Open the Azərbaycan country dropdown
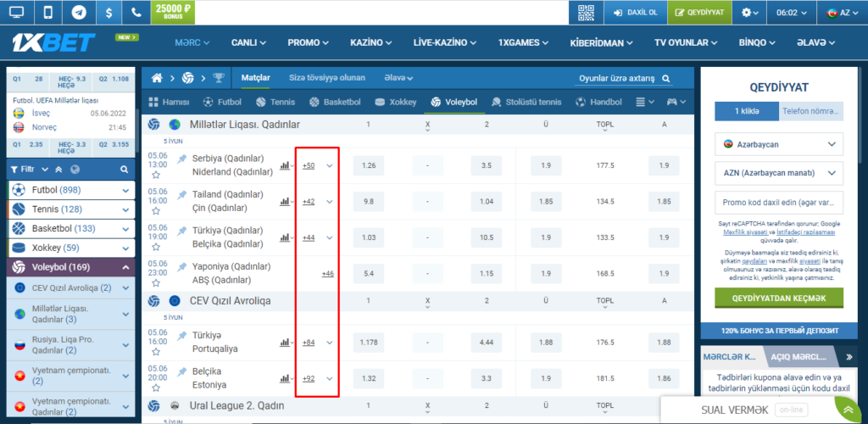The image size is (868, 424). pyautogui.click(x=779, y=144)
